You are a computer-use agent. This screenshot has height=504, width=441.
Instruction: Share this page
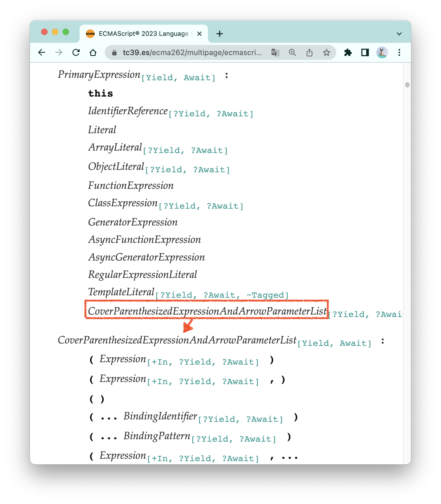(309, 52)
